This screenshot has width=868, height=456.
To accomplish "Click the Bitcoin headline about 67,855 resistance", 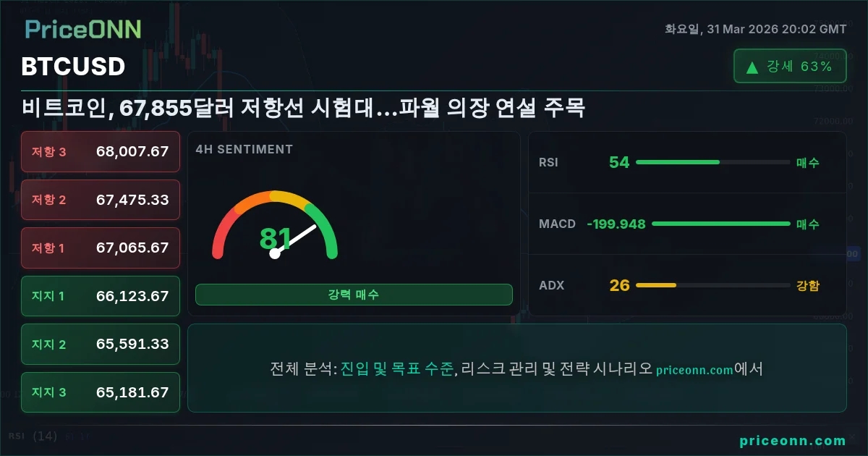I will pyautogui.click(x=303, y=109).
